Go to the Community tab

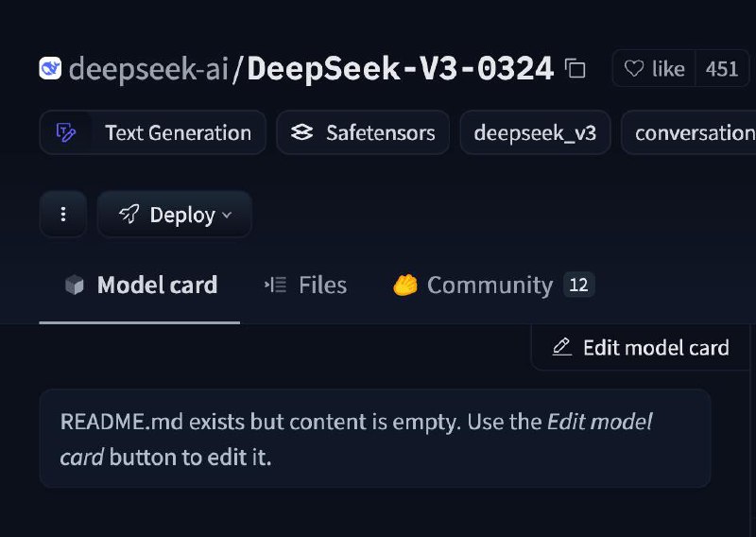point(489,285)
